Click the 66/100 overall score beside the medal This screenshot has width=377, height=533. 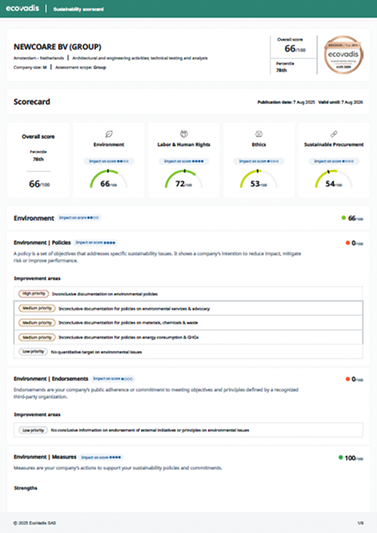(295, 49)
